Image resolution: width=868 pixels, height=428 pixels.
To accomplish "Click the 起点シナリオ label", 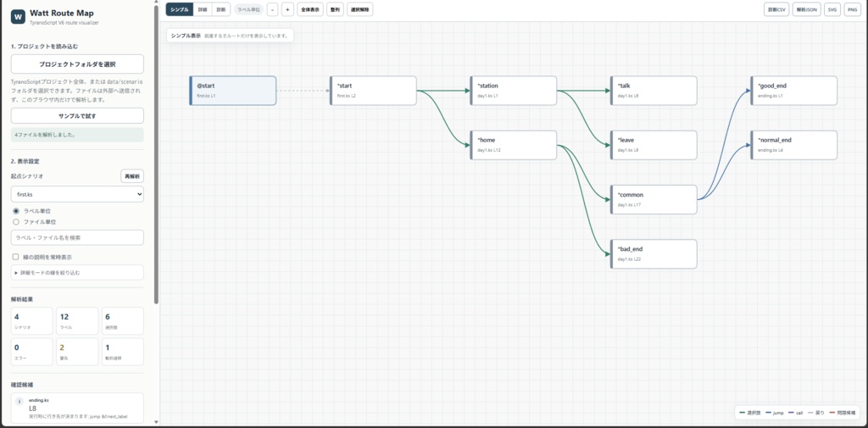I will [26, 176].
